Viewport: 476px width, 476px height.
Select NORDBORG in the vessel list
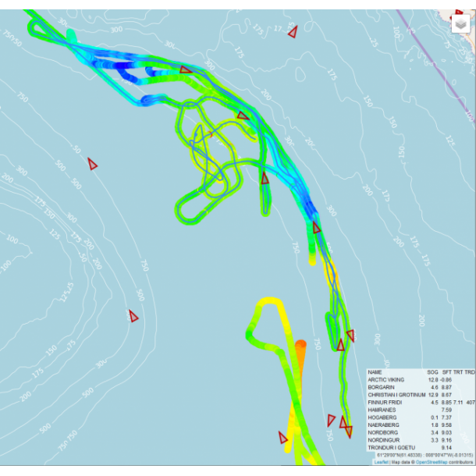[x=382, y=432]
